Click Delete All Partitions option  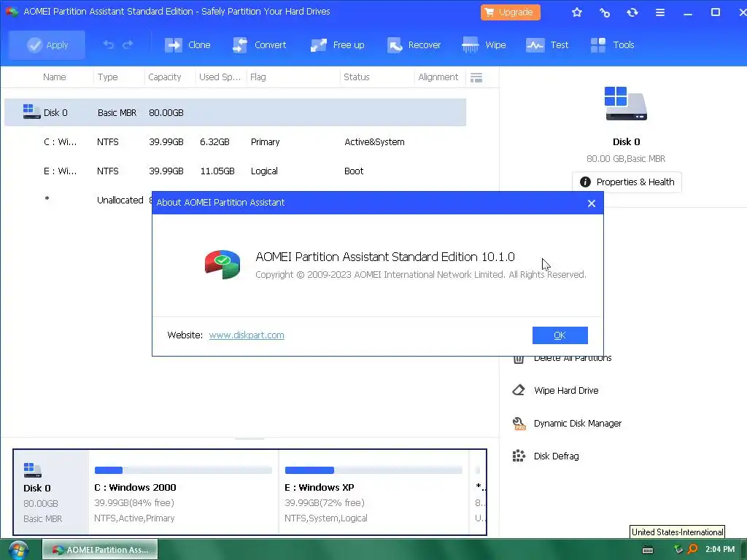[572, 359]
